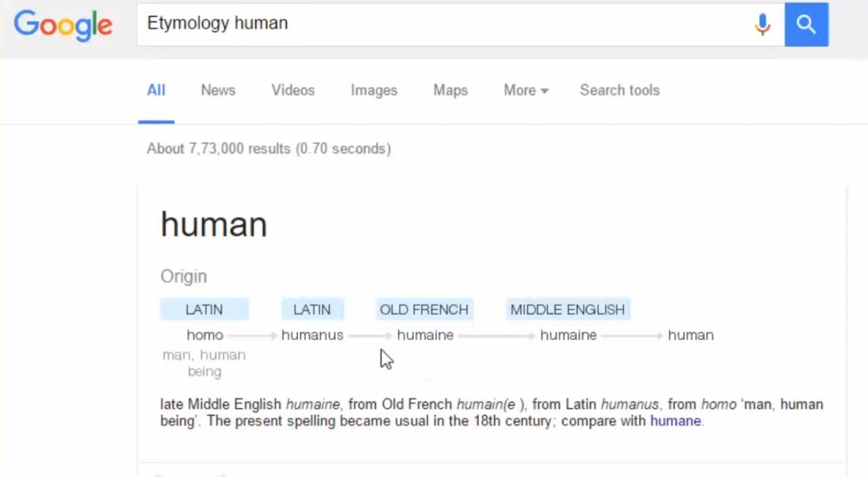Click the MIDDLE ENGLISH language label

(567, 310)
